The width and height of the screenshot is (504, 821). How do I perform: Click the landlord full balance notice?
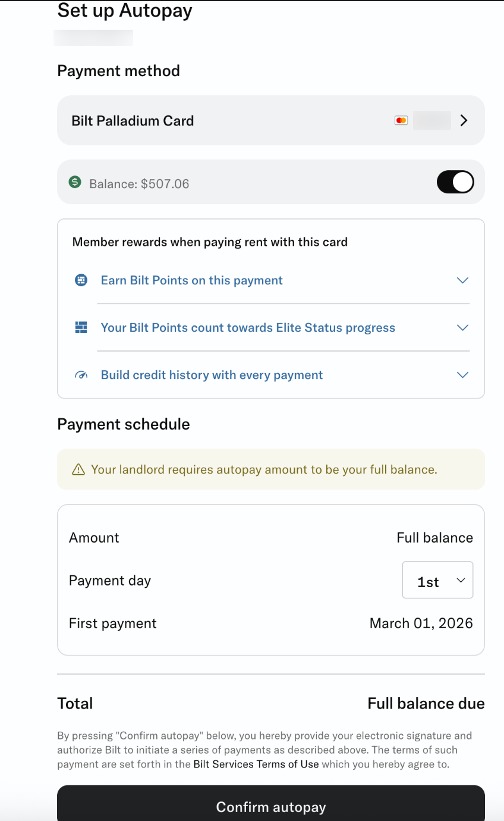pos(264,469)
